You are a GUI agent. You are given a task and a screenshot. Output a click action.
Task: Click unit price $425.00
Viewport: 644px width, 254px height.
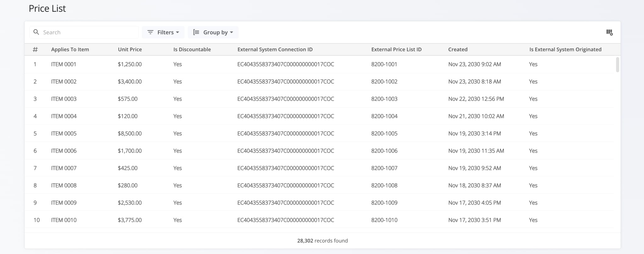pos(128,168)
